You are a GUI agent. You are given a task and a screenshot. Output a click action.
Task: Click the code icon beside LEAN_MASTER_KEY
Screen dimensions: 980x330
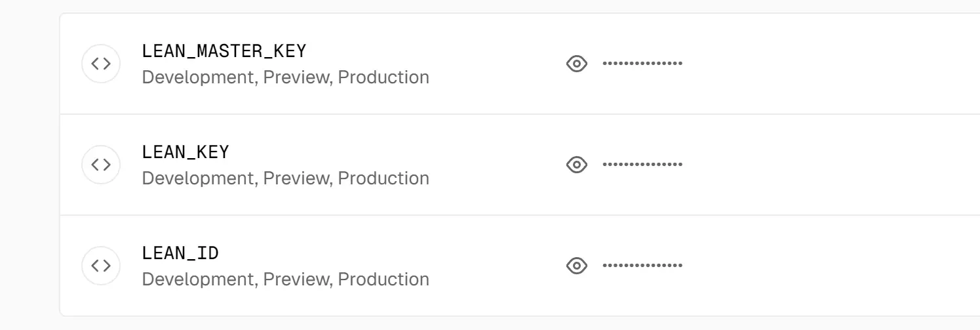pyautogui.click(x=100, y=64)
